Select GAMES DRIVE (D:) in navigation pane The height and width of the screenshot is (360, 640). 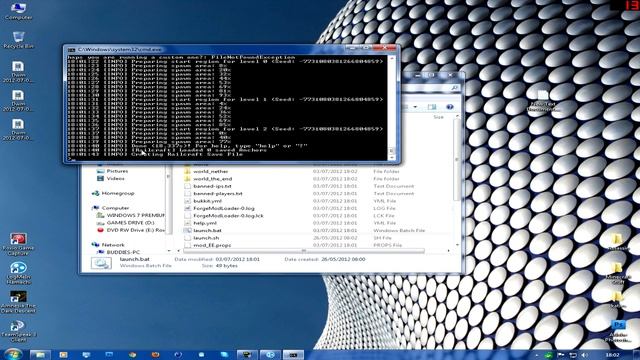tap(130, 222)
